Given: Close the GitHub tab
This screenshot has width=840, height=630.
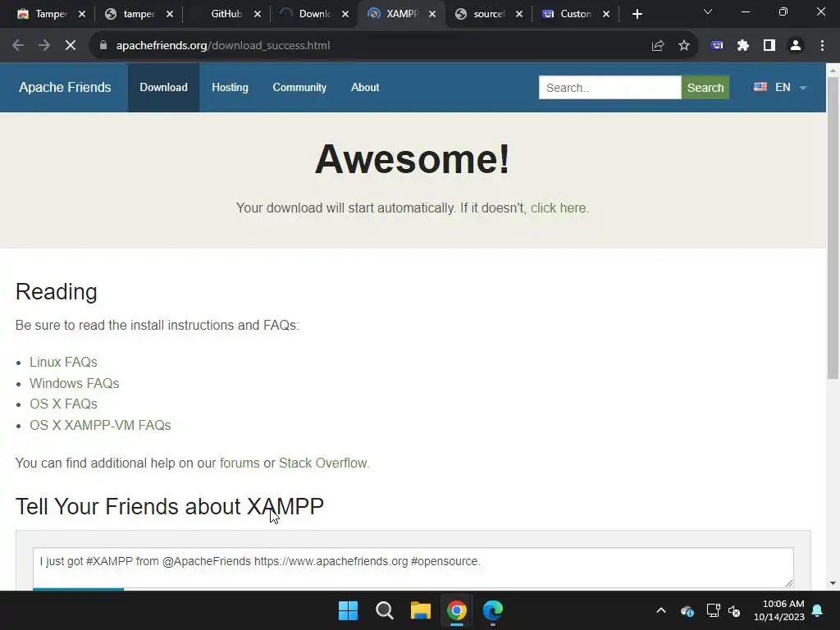Looking at the screenshot, I should click(x=258, y=14).
